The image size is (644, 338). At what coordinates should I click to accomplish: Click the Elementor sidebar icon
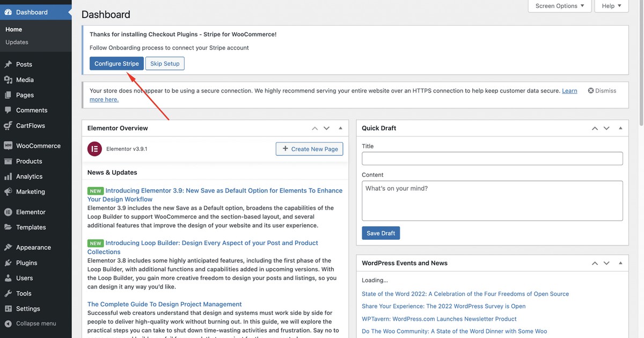point(8,212)
